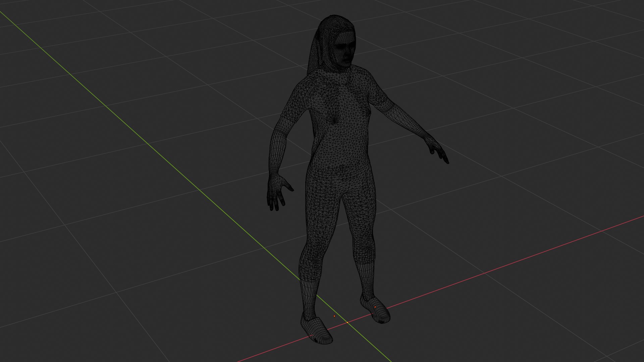This screenshot has width=644, height=362.
Task: Click the character's outstretched hand
Action: (x=437, y=150)
